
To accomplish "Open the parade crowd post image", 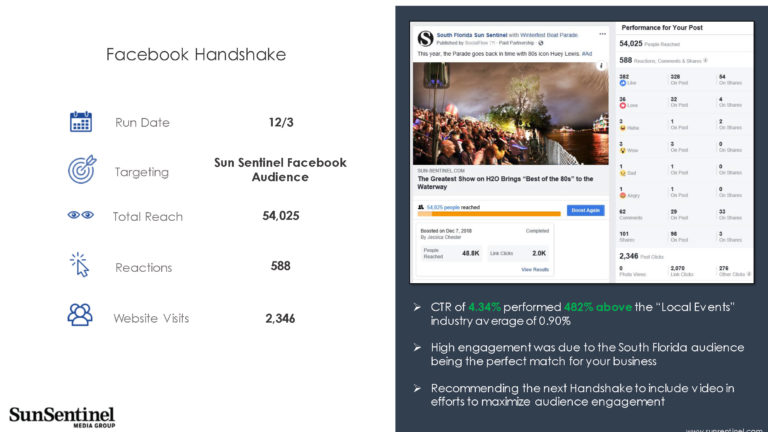I will [x=511, y=113].
